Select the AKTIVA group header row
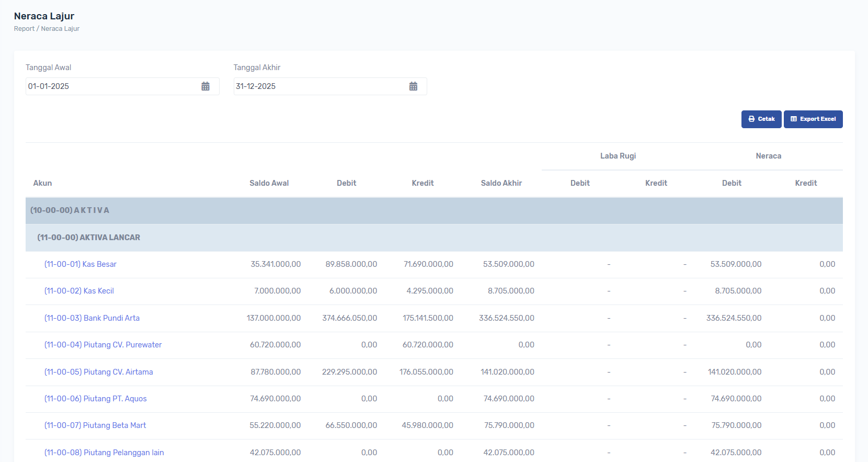Viewport: 868px width, 462px height. (x=70, y=210)
